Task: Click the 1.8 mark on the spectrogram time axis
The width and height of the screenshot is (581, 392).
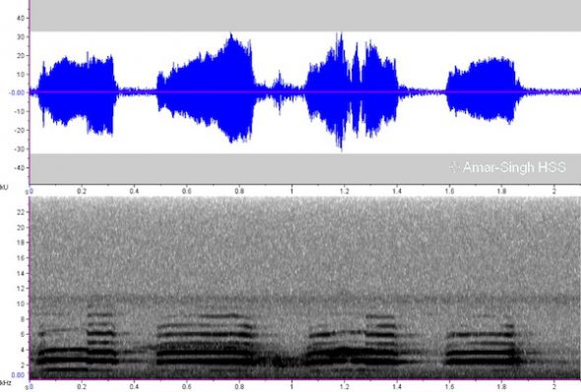Action: (x=501, y=387)
